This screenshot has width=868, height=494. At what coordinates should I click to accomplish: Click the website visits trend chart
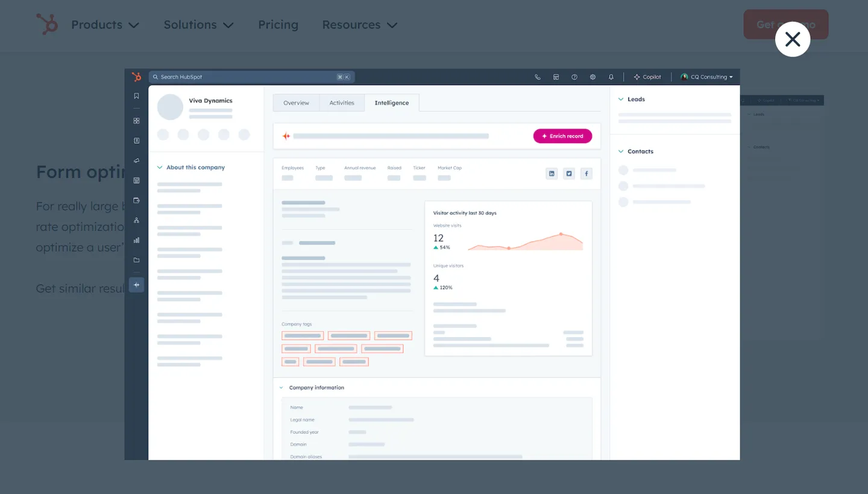coord(525,241)
